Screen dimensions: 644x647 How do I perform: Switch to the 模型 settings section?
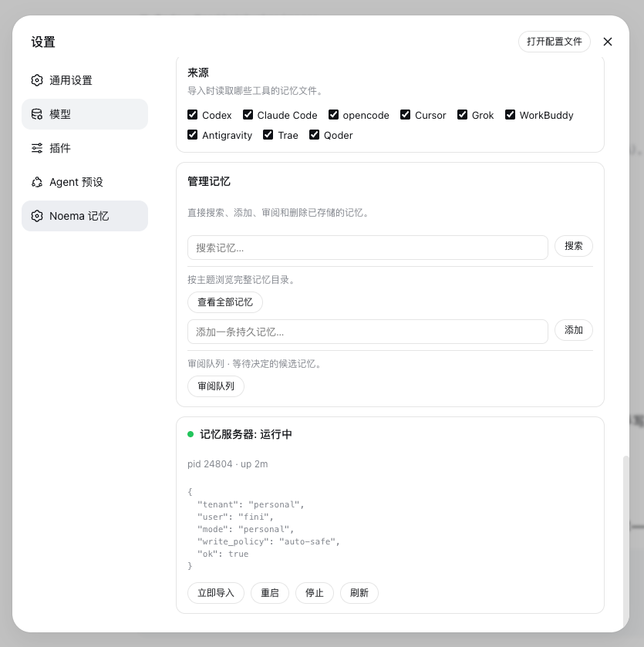pos(85,114)
